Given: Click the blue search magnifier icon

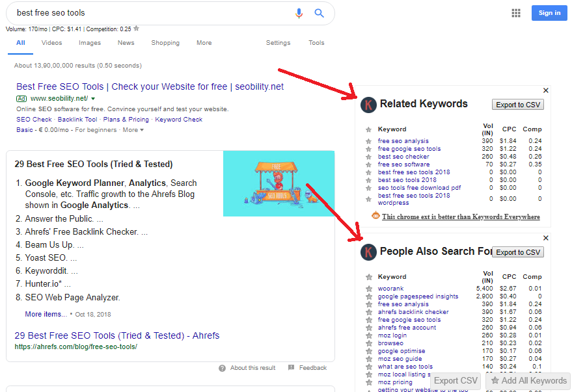Looking at the screenshot, I should [x=320, y=13].
